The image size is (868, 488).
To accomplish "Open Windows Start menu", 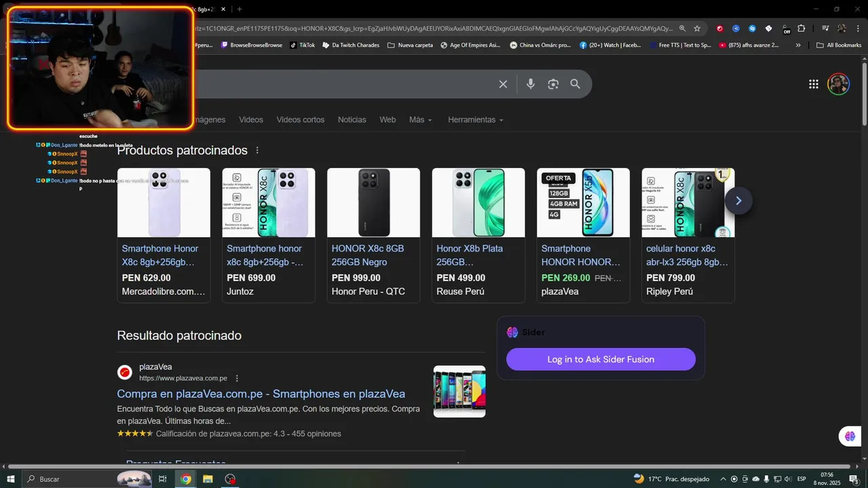I will [11, 479].
